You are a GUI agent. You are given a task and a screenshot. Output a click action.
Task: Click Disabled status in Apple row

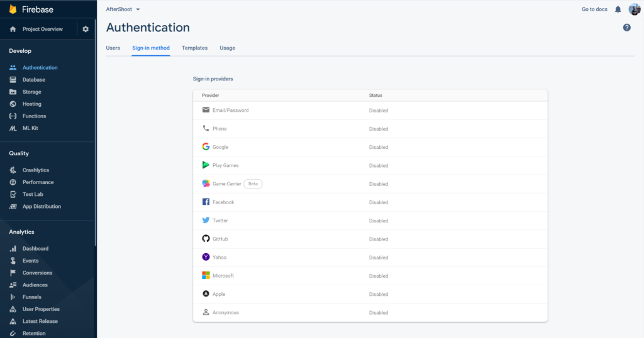[x=378, y=294]
